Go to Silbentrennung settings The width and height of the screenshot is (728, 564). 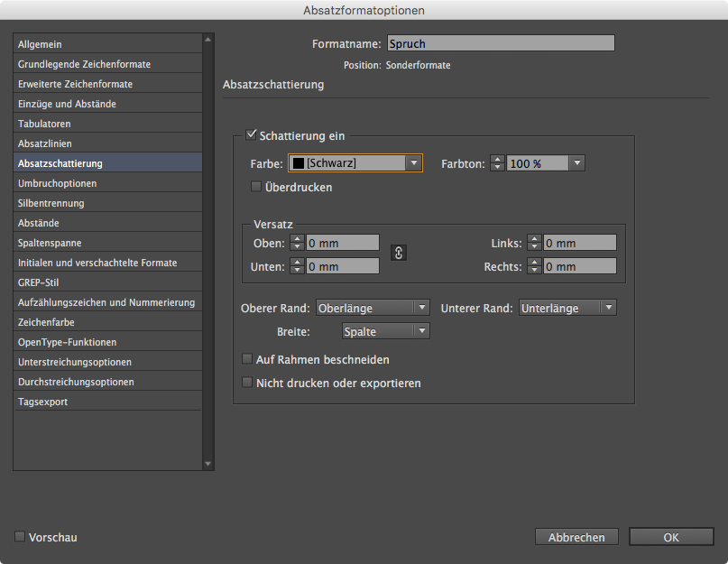[107, 203]
